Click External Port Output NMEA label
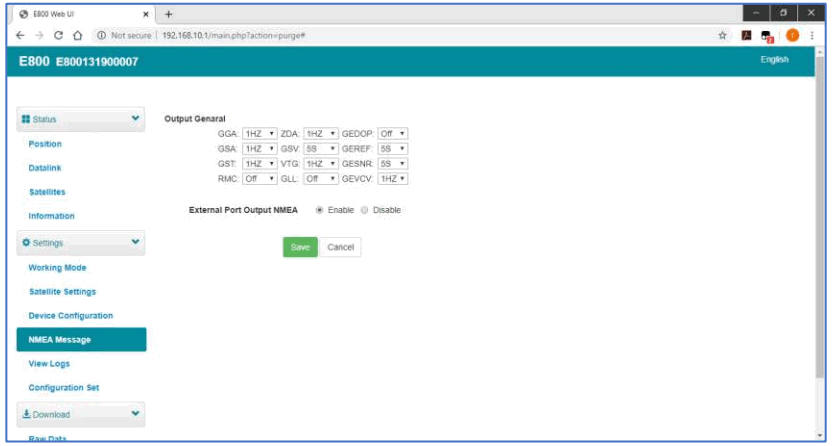833x446 pixels. (x=243, y=210)
